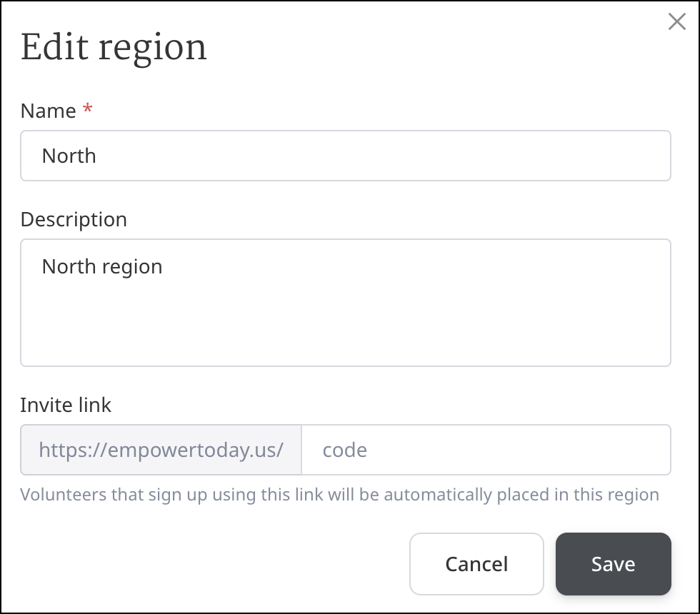
Task: Click the empty lower area of the Description box
Action: [x=346, y=336]
